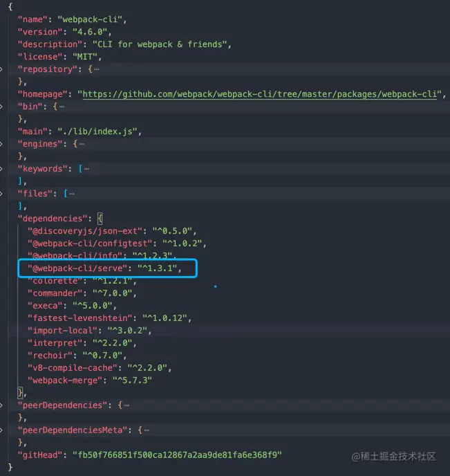450x476 pixels.
Task: Click the folded ellipsis after "repository"
Action: click(97, 69)
